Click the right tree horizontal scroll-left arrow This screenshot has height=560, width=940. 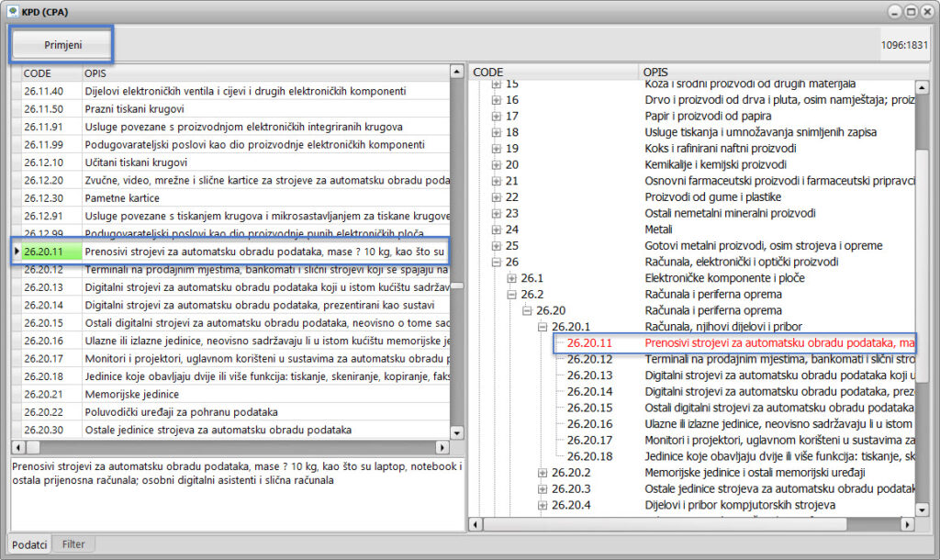476,524
